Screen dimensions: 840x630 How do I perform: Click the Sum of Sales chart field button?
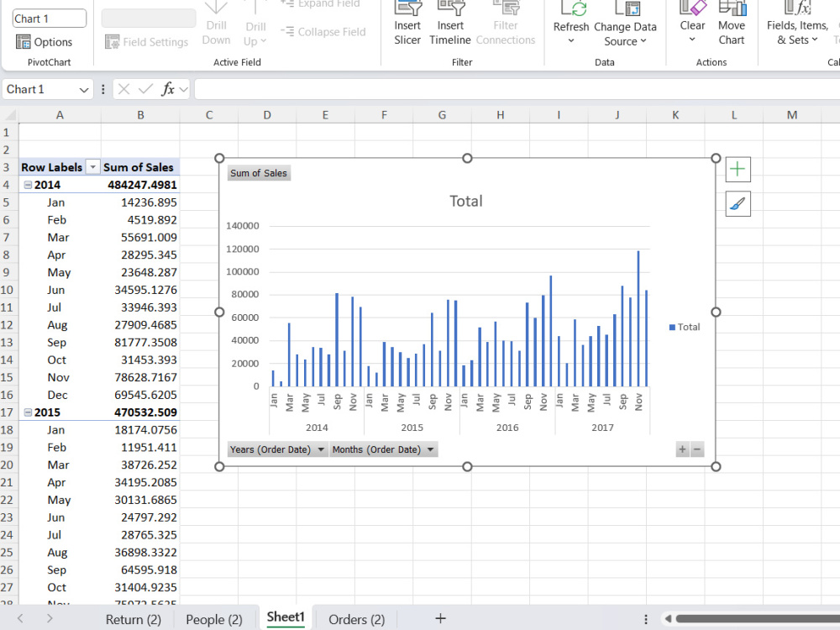tap(259, 173)
